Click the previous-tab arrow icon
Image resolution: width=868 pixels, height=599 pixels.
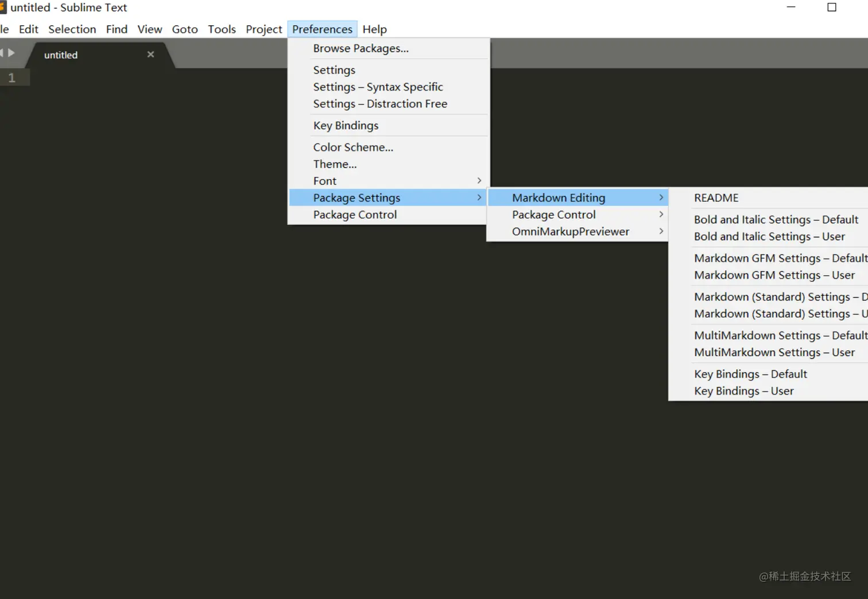pyautogui.click(x=3, y=52)
